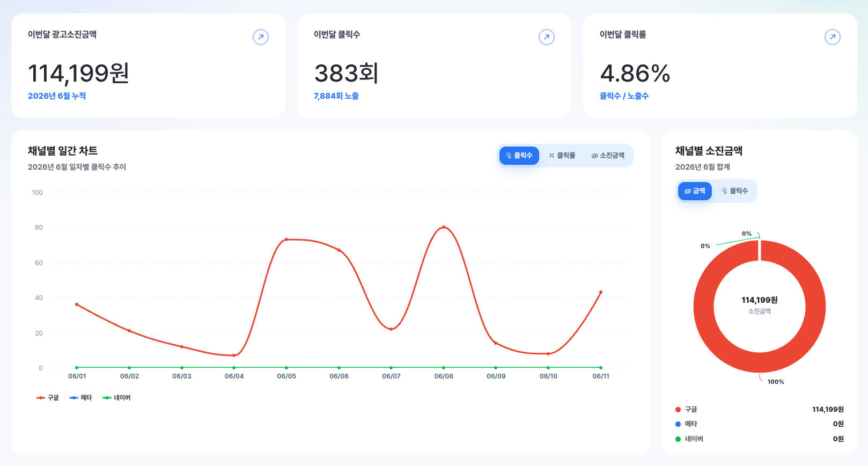This screenshot has height=466, width=868.
Task: Toggle the 네이버 series in the line chart legend
Action: (117, 398)
